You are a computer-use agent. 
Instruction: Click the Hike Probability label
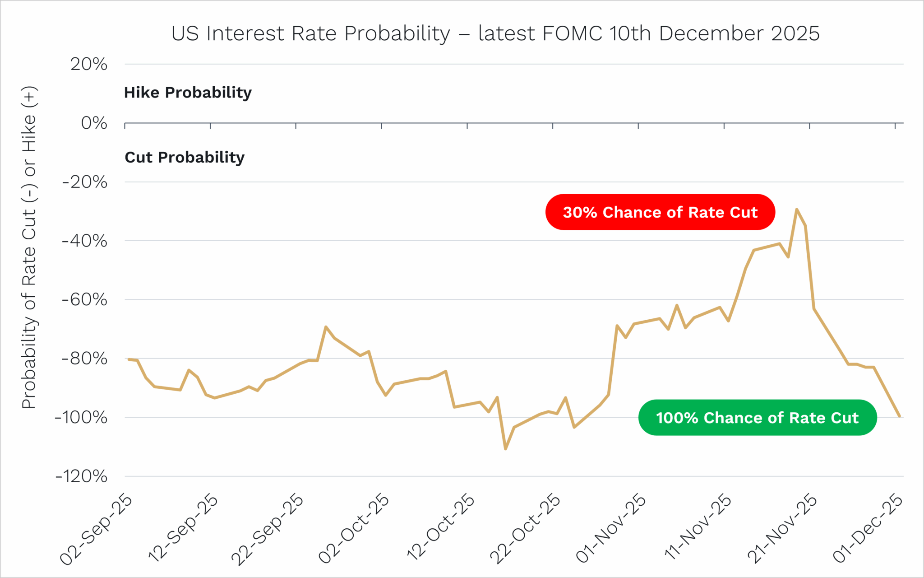pyautogui.click(x=188, y=93)
